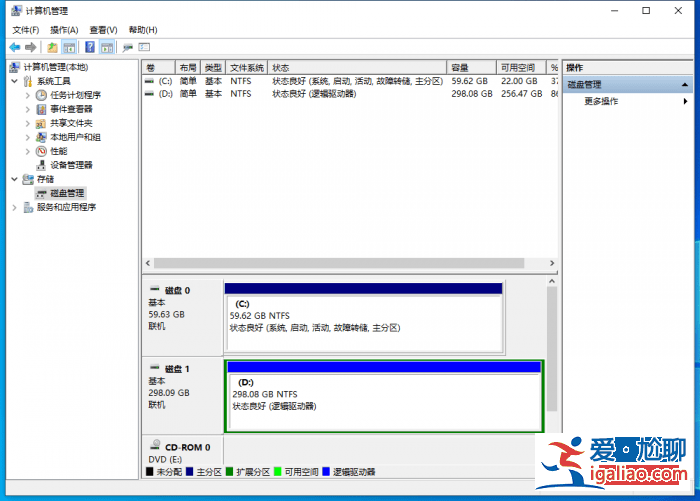
Task: Select the (D:) logical drive block
Action: click(x=384, y=397)
